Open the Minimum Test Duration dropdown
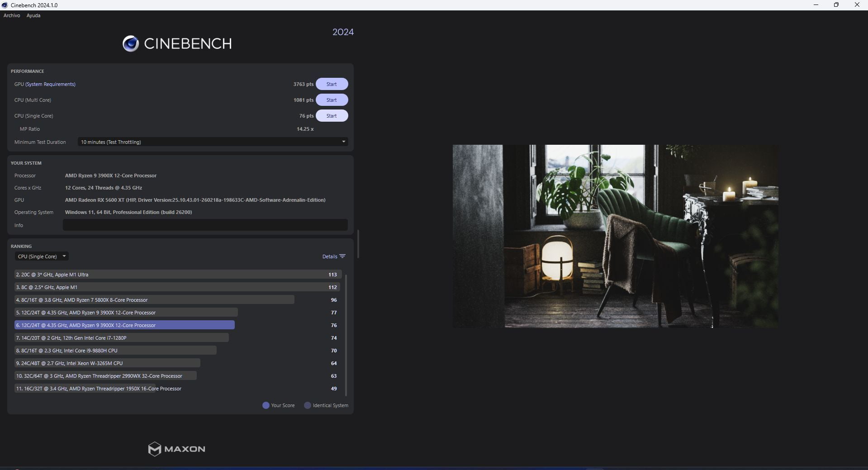This screenshot has width=868, height=470. [x=213, y=142]
